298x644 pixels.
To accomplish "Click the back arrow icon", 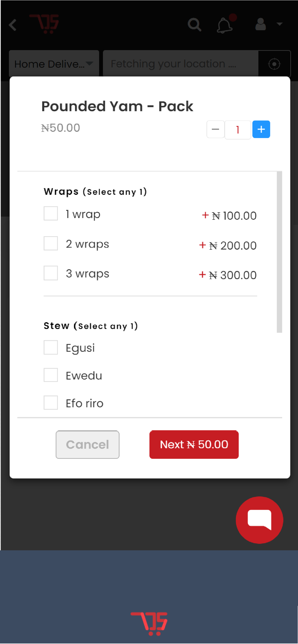I will coord(13,25).
